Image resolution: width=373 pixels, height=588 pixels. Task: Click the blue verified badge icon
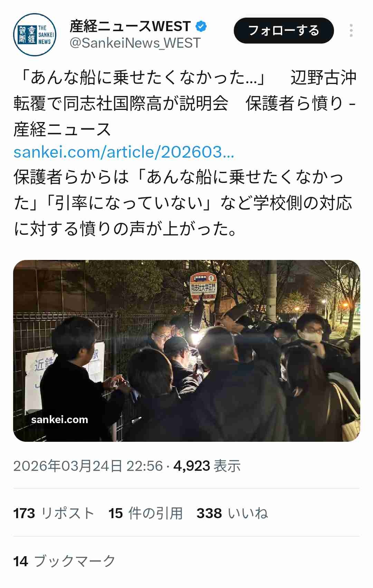(x=201, y=26)
